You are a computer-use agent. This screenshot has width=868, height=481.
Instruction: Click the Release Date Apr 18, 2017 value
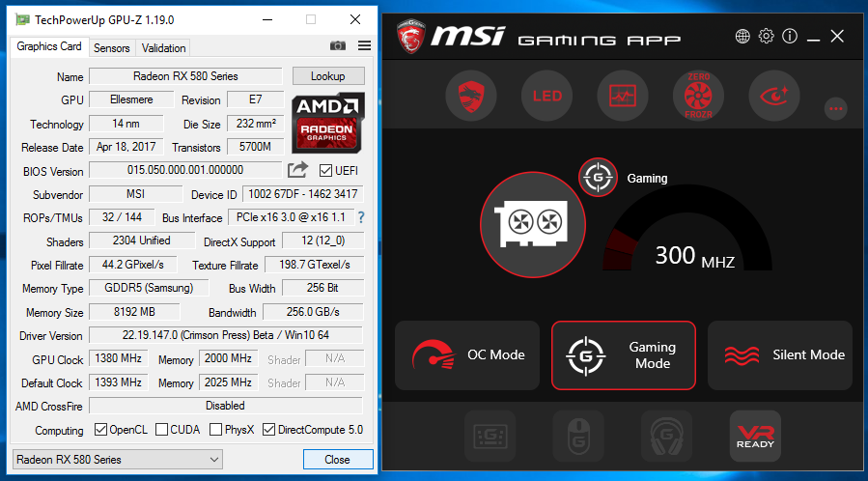[x=126, y=147]
